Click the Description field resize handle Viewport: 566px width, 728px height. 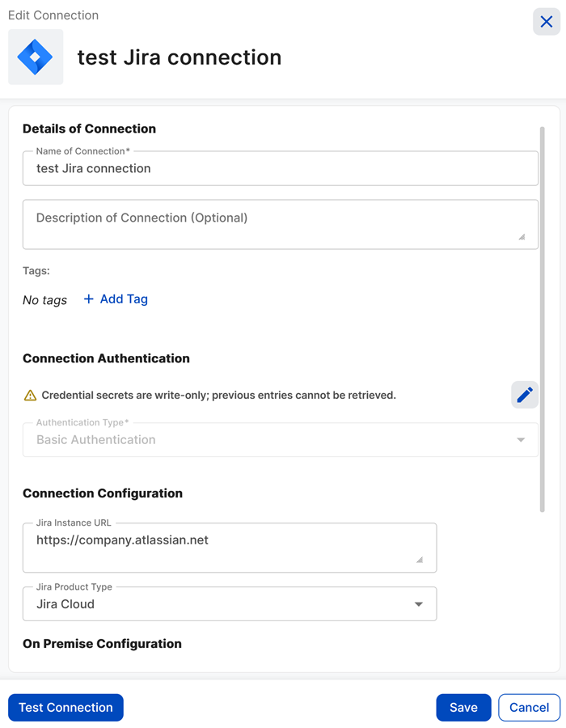[x=522, y=237]
